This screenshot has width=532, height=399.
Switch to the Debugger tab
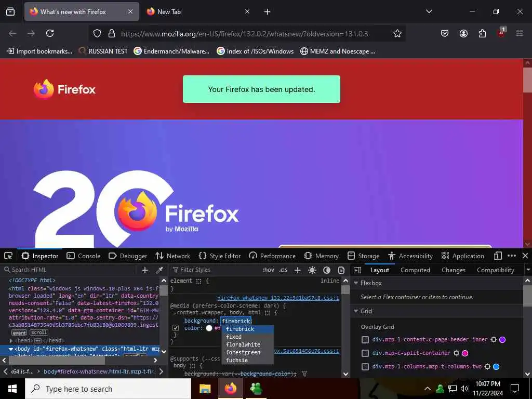click(x=128, y=256)
